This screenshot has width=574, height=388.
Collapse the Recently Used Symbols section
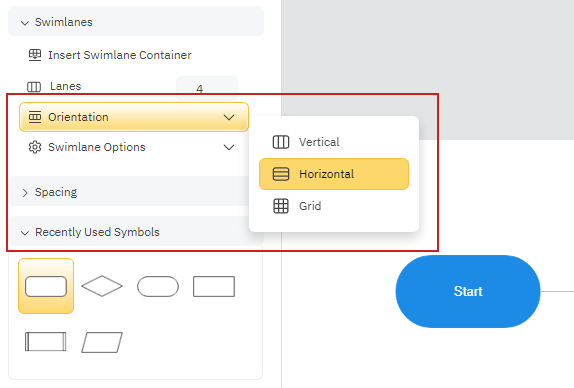click(x=129, y=232)
